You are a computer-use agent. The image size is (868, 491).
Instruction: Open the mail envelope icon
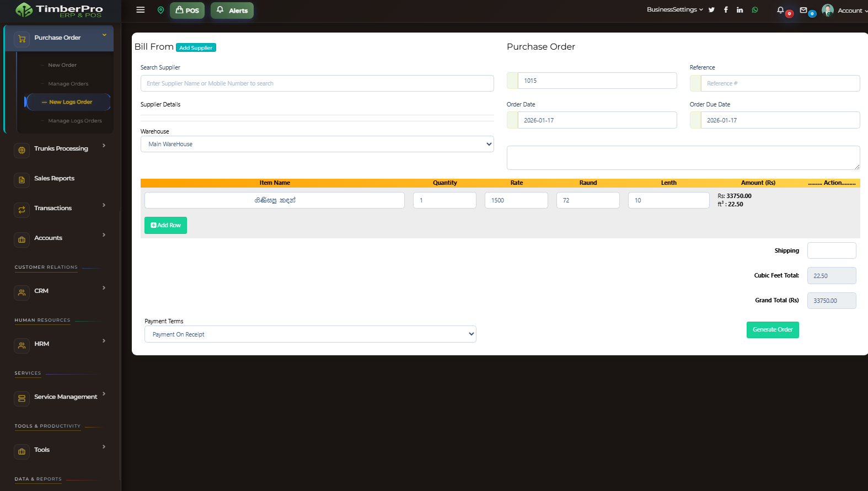pos(803,10)
